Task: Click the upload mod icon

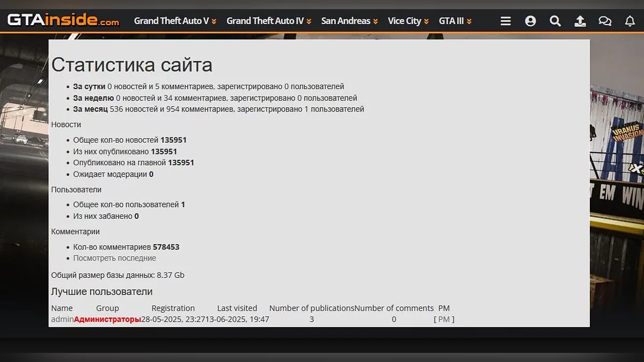Action: (580, 21)
